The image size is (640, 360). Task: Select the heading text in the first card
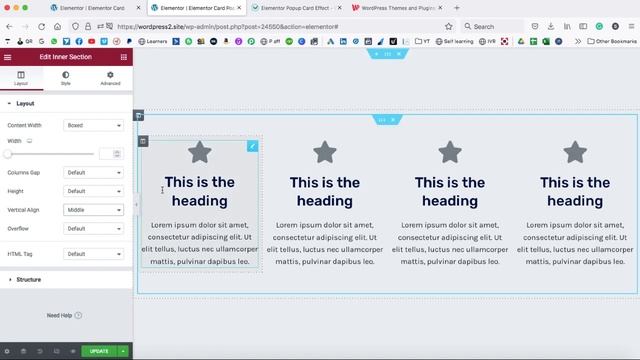[200, 191]
